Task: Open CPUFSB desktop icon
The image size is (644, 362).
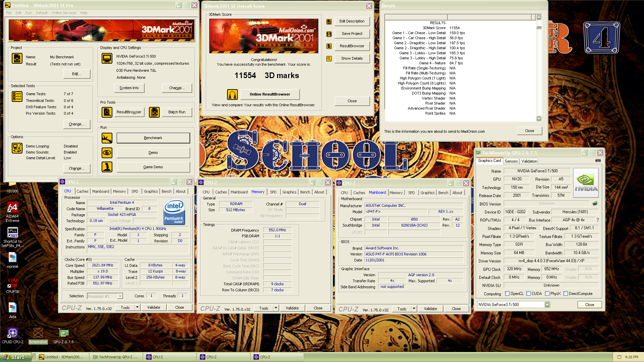Action: (x=12, y=286)
